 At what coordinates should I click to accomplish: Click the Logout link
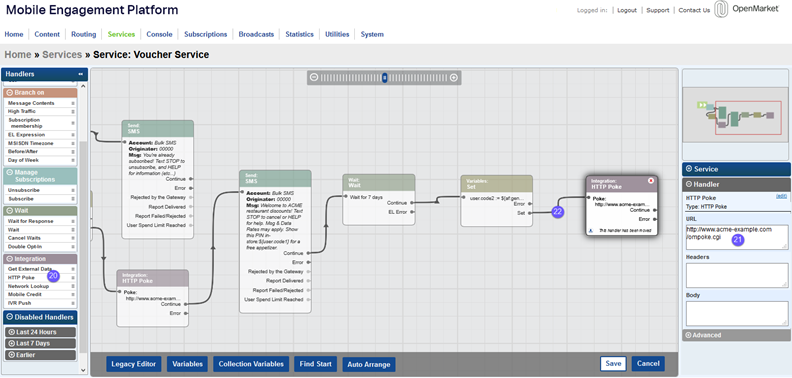[x=627, y=10]
